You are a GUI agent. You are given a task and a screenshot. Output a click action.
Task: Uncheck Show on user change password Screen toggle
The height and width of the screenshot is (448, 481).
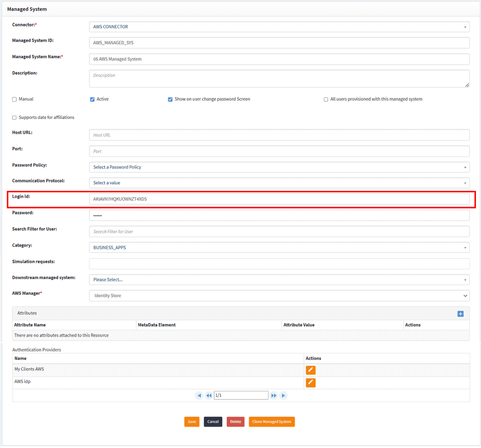pyautogui.click(x=170, y=99)
